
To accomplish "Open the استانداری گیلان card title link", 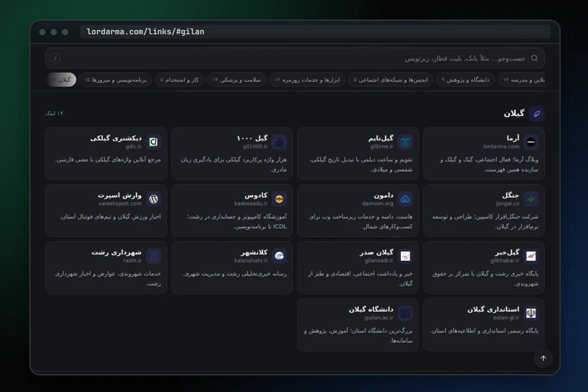I will coord(493,309).
